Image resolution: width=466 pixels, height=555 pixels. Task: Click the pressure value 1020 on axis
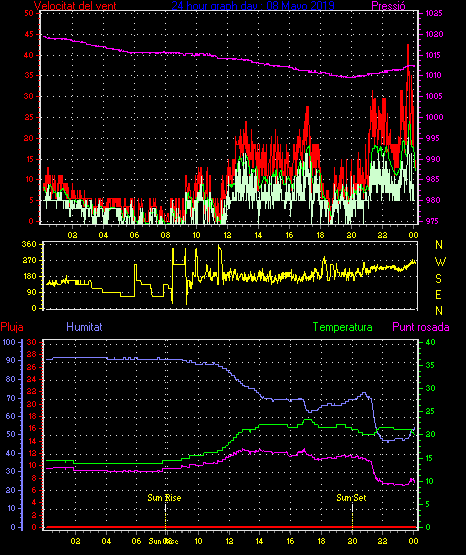(434, 34)
